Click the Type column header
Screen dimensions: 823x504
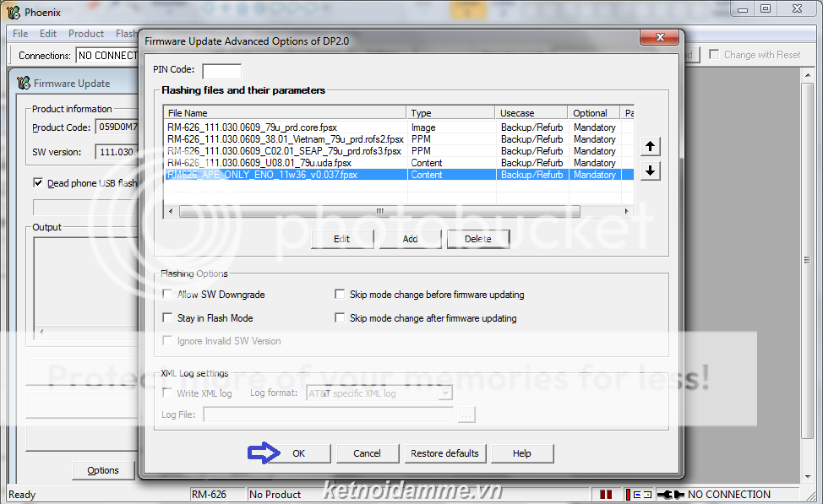point(450,113)
